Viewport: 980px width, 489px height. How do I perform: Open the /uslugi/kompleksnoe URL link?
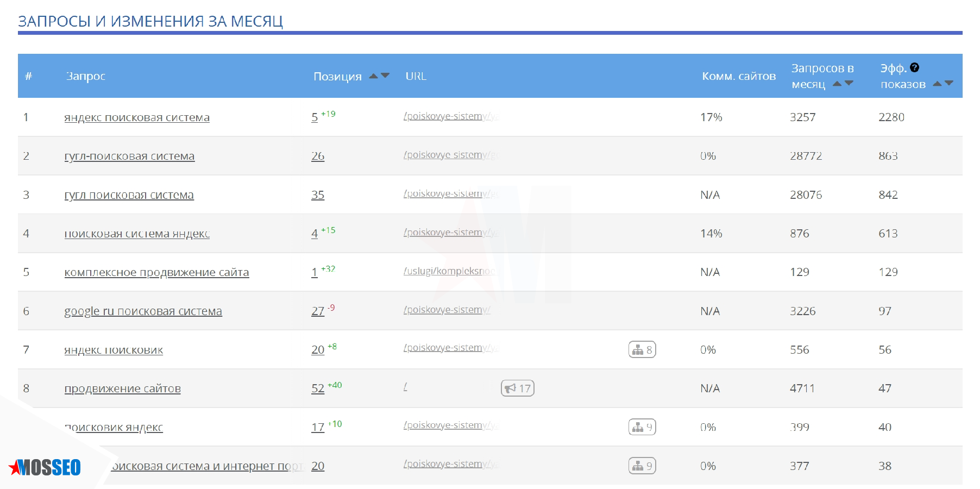point(449,272)
